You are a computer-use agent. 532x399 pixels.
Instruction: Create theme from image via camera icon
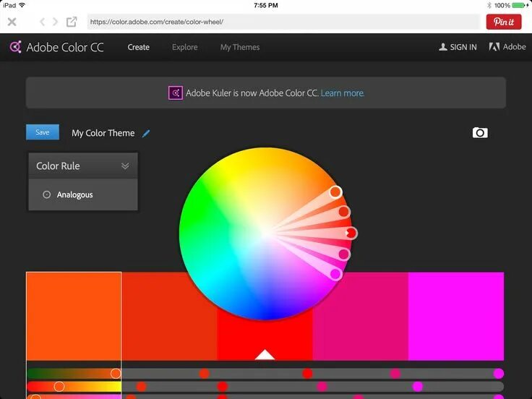(x=480, y=133)
